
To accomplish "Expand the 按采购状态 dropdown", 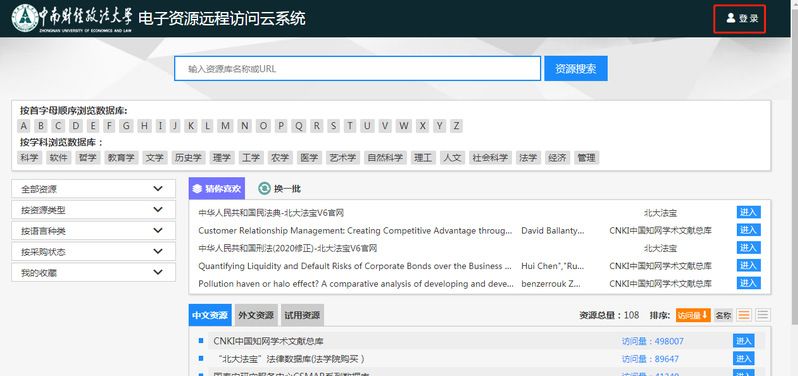I will click(x=94, y=251).
